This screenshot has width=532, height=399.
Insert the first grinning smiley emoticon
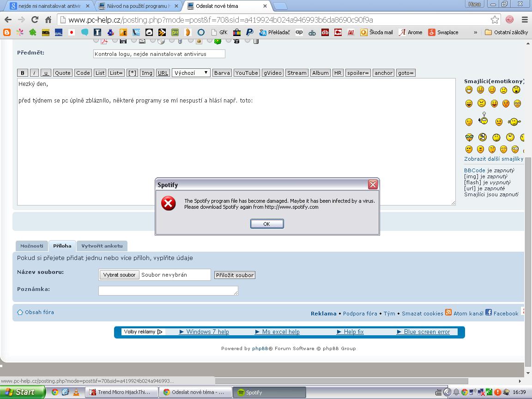point(469,90)
